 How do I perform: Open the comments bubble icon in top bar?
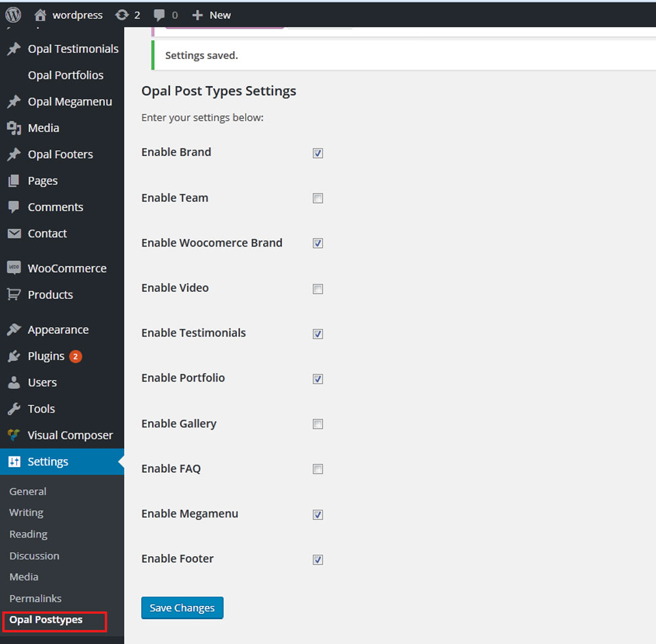tap(159, 15)
